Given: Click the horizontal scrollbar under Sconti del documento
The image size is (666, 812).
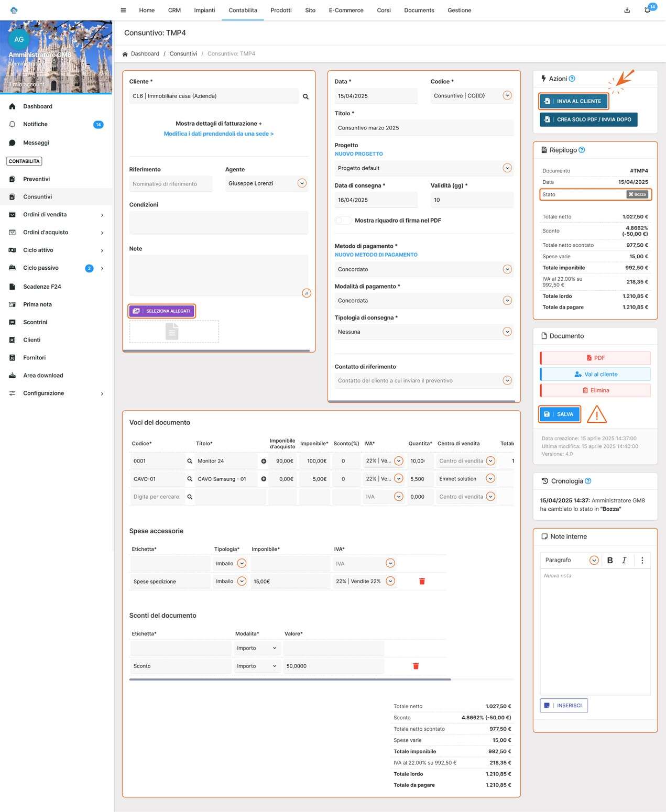Looking at the screenshot, I should 290,679.
